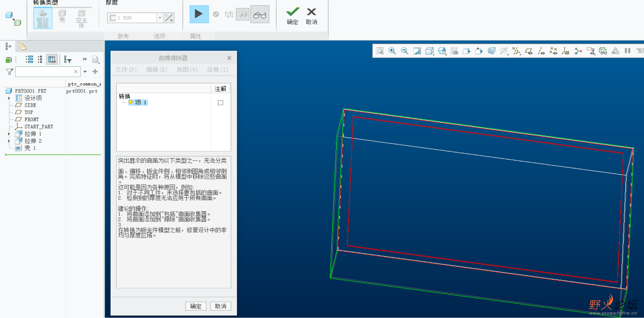Viewport: 644px width, 318px height.
Task: Click the Refit view icon
Action: click(x=380, y=51)
